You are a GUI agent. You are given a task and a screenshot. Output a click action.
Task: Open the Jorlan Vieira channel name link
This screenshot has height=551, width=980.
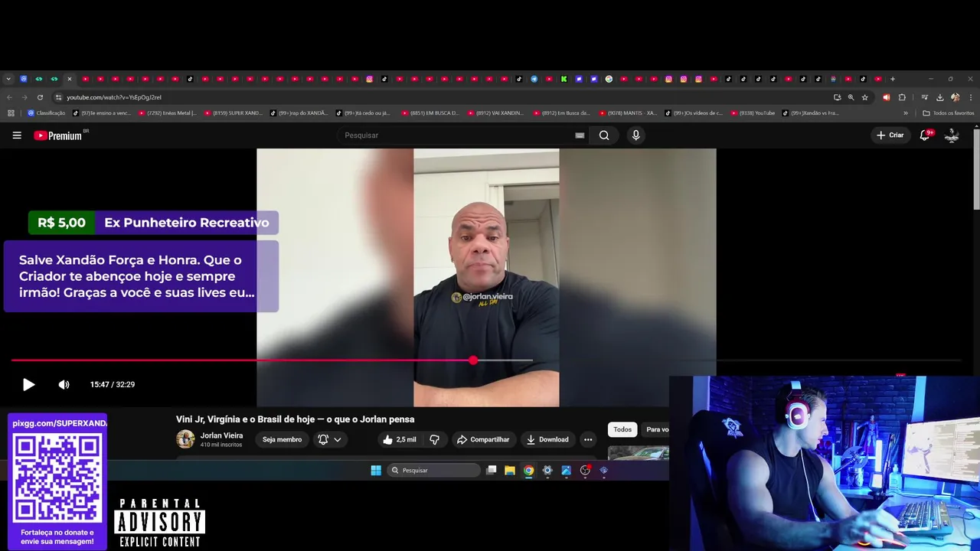[221, 435]
